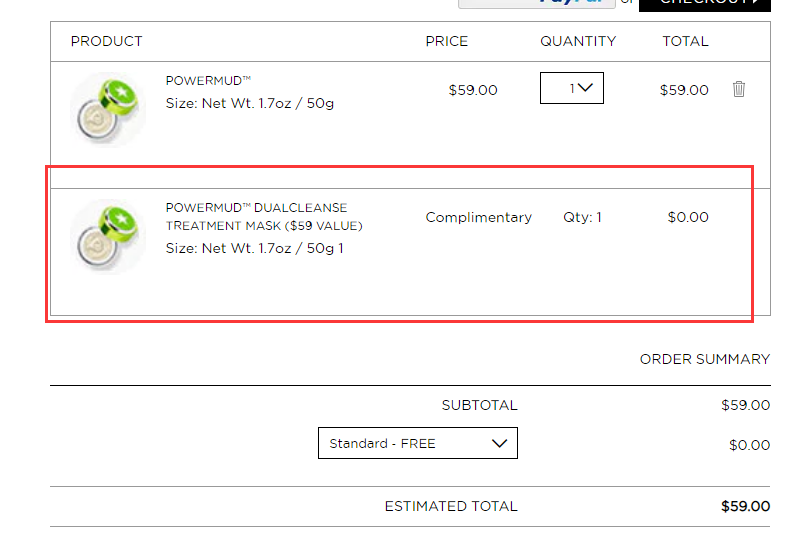Viewport: 787px width, 541px height.
Task: Remove POWERMUD item with trash icon
Action: [x=738, y=89]
